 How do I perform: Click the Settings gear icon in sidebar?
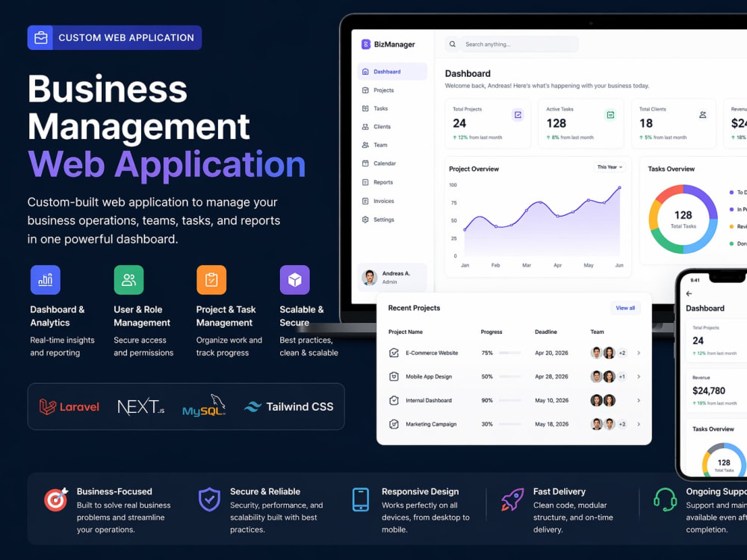pos(365,220)
